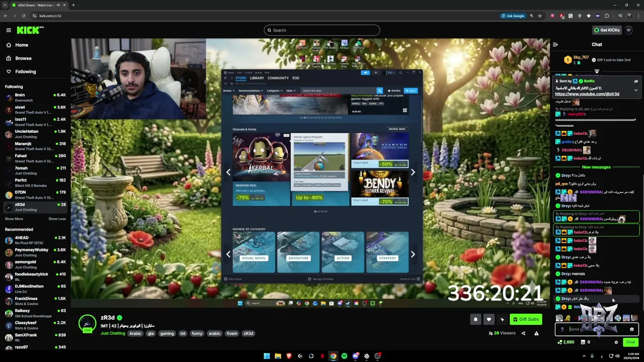Open the Kick hamburger sidebar menu
The width and height of the screenshot is (644, 362).
click(9, 30)
